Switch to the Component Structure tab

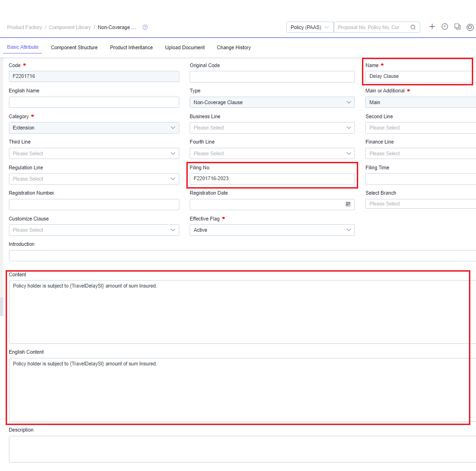coord(74,47)
